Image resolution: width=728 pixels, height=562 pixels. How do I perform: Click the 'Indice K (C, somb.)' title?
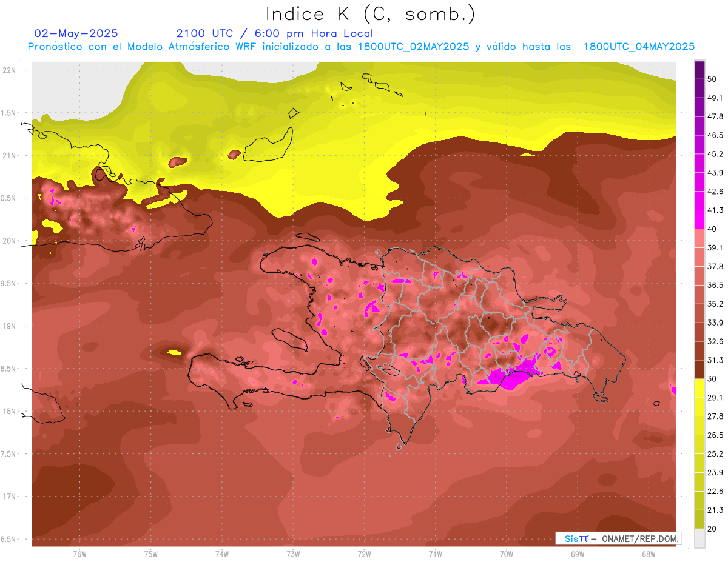pos(371,13)
